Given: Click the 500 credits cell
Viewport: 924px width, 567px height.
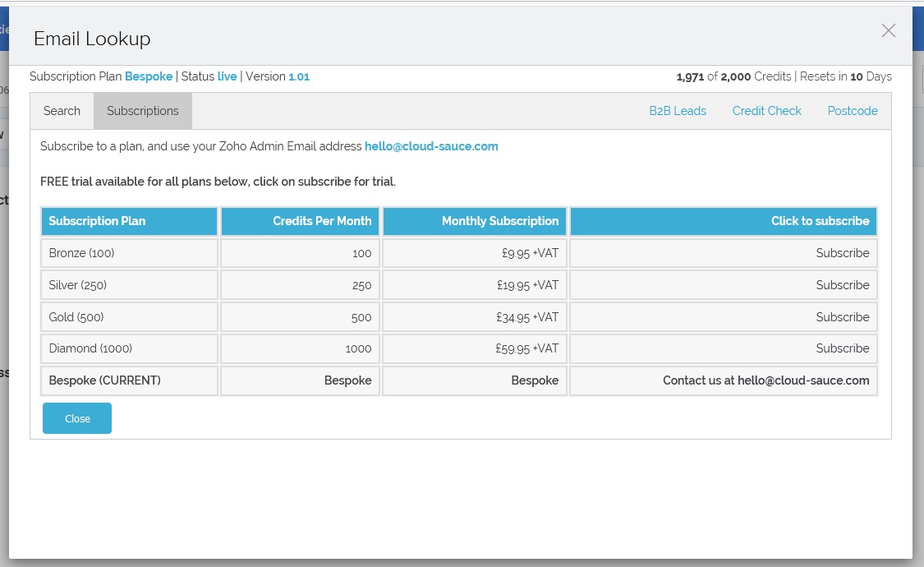Looking at the screenshot, I should 300,317.
